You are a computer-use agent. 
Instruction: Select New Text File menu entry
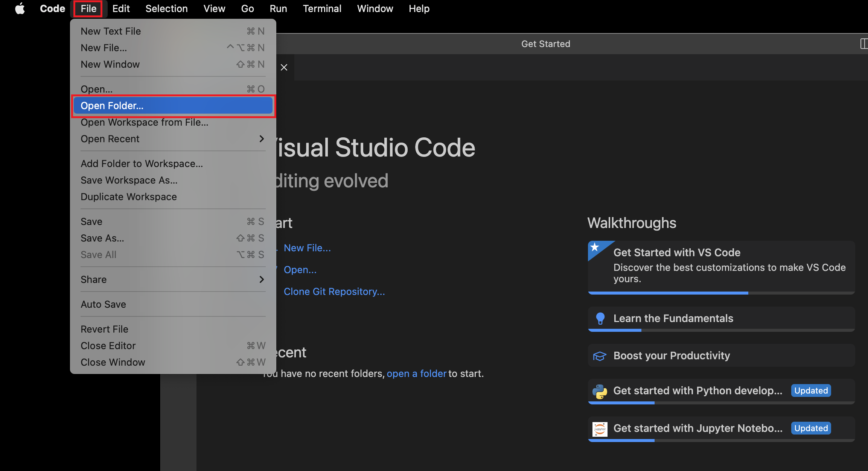click(x=111, y=31)
